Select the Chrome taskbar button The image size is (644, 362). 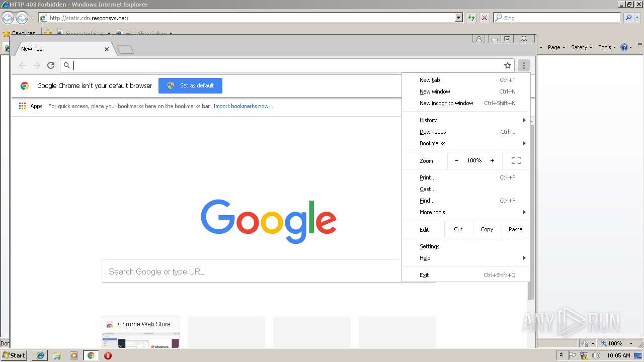tap(91, 355)
